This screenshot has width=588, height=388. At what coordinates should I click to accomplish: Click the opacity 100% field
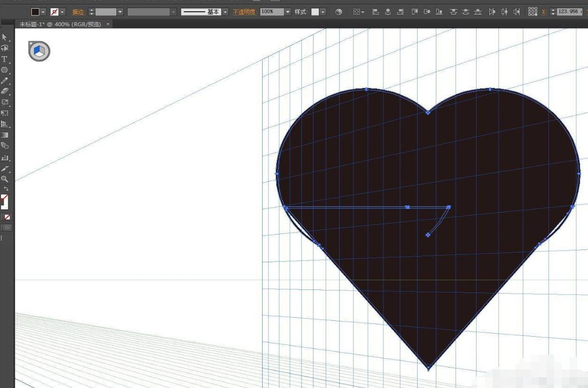(x=272, y=12)
